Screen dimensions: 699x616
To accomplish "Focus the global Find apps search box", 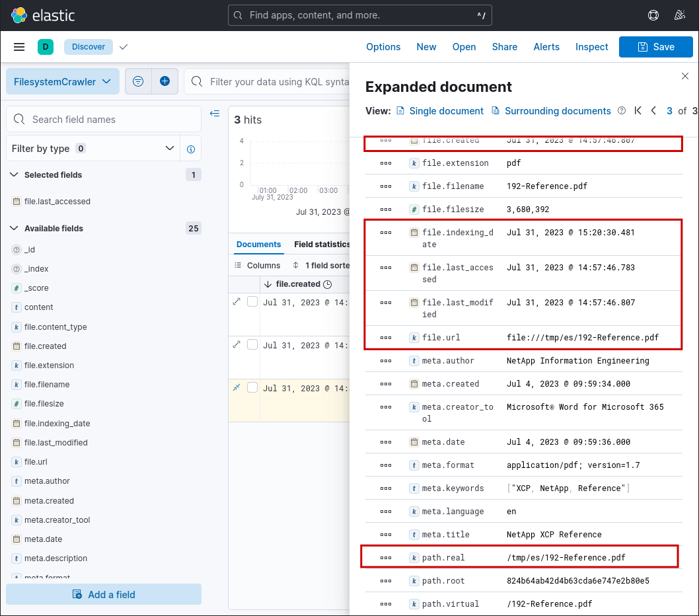I will [x=360, y=15].
